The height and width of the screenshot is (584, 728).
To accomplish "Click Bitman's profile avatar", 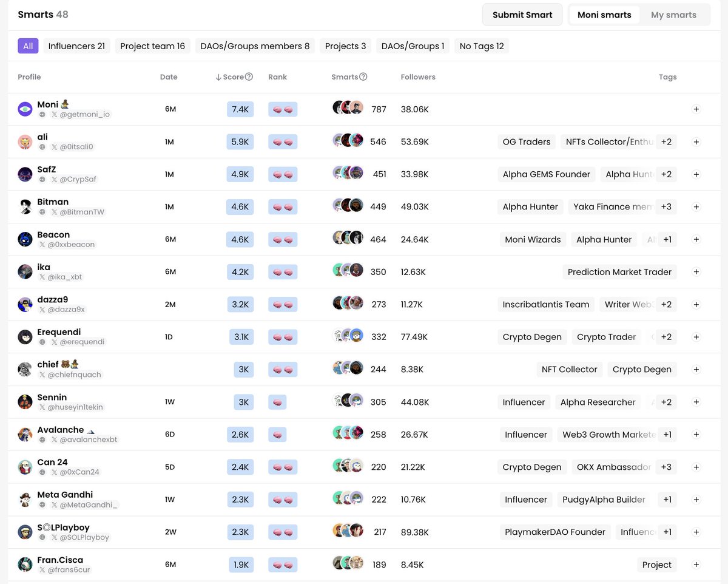I will click(25, 206).
